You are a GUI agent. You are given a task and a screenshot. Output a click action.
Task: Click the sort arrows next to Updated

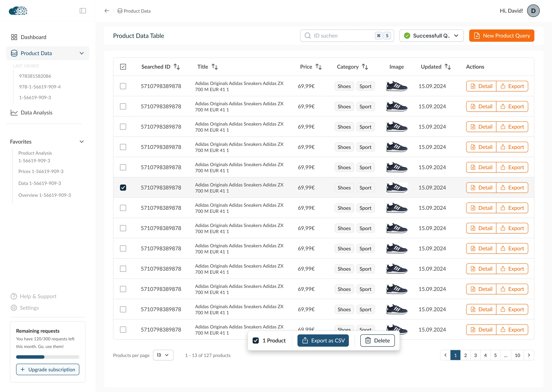(x=448, y=67)
